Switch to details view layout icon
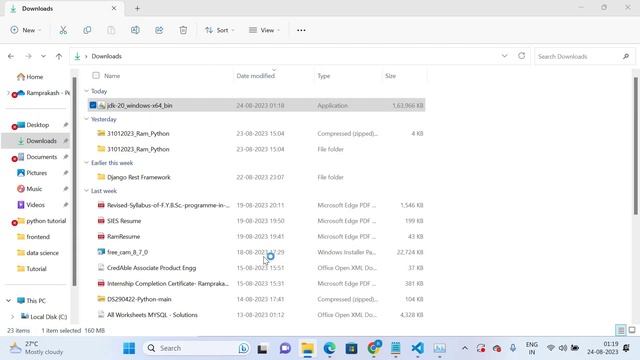This screenshot has width=640, height=360. tap(621, 330)
